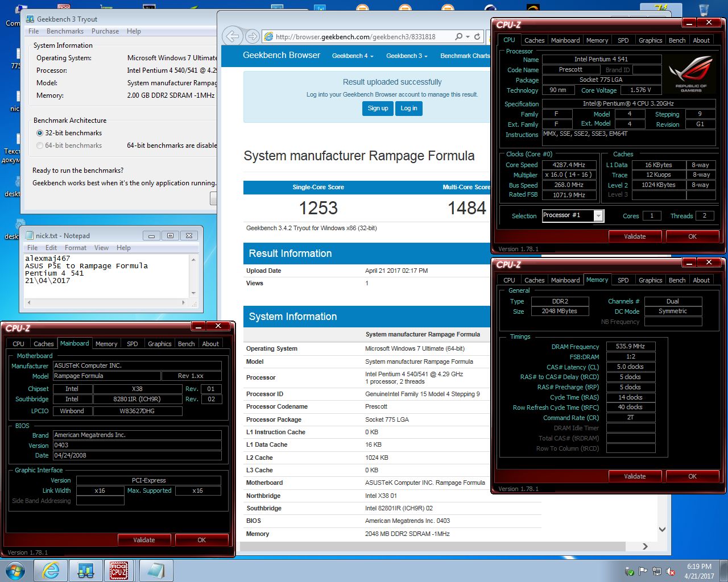The width and height of the screenshot is (728, 582).
Task: Switch to Geekbench from its taskbar icon
Action: (86, 571)
